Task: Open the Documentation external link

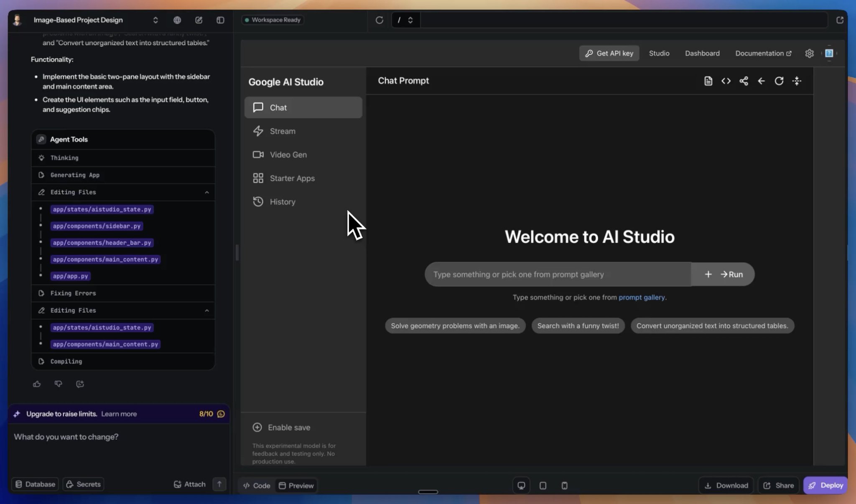Action: click(x=763, y=53)
